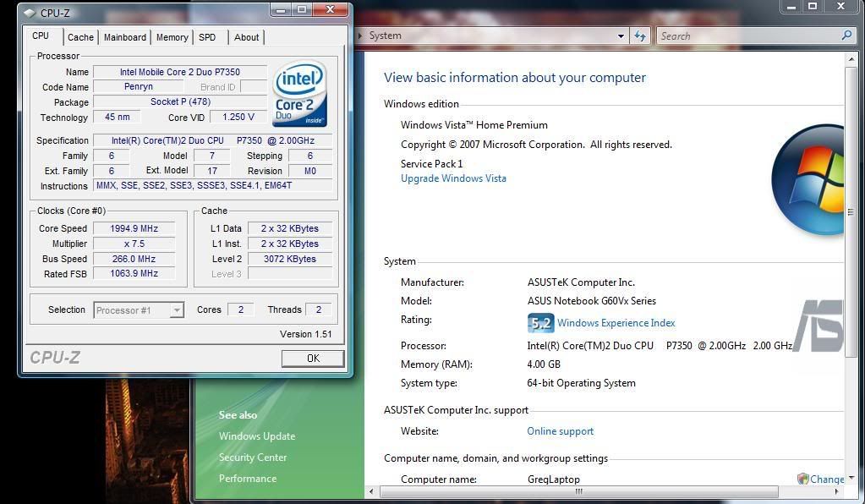
Task: Click the model ASUS Notebook G60Vx Series
Action: click(x=591, y=301)
